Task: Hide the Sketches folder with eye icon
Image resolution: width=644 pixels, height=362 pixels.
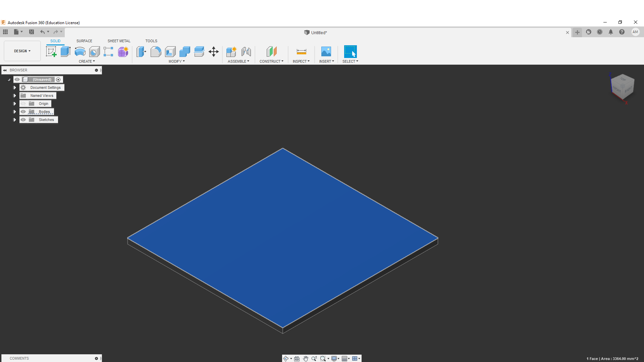Action: point(23,120)
